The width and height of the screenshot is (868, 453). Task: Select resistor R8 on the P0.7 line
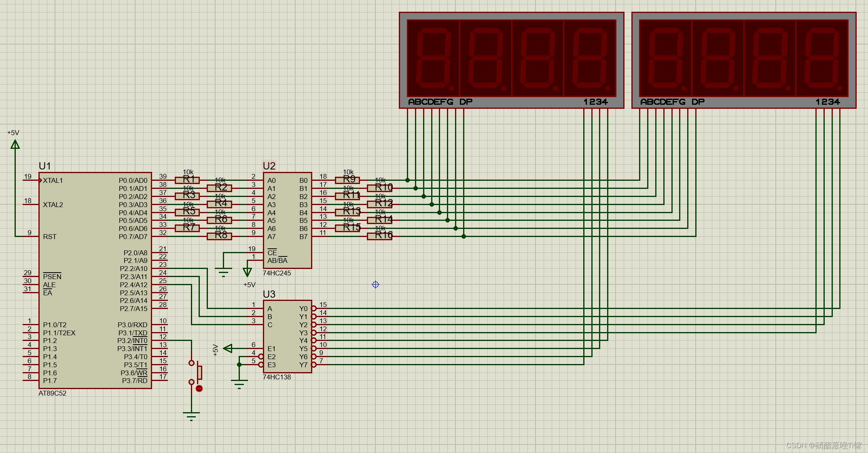tap(219, 236)
